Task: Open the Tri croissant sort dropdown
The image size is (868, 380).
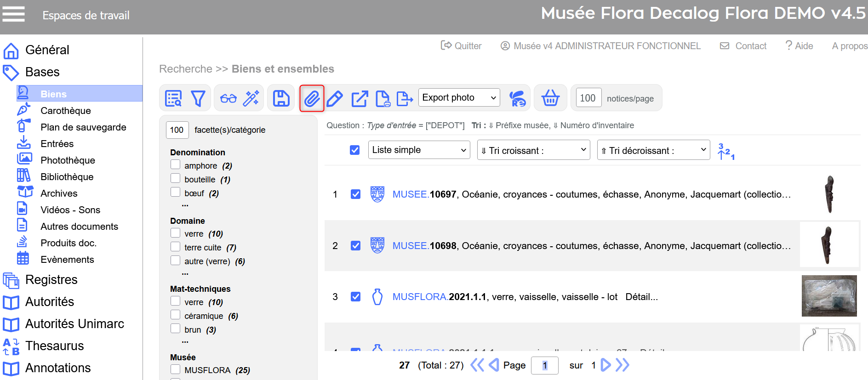Action: pyautogui.click(x=533, y=150)
